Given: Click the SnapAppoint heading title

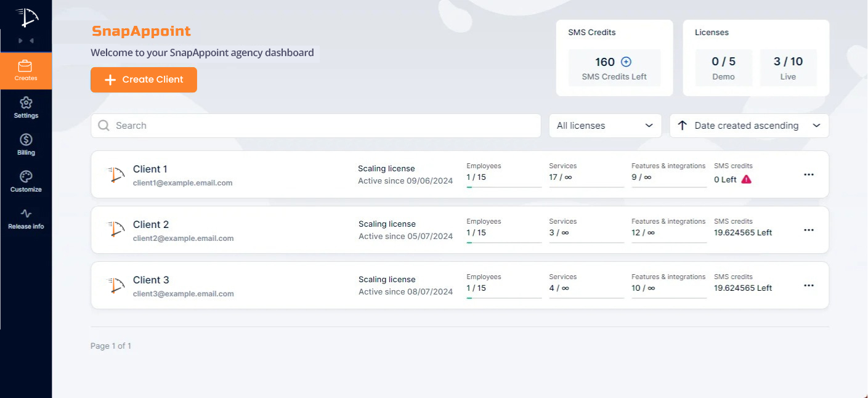Looking at the screenshot, I should 141,31.
